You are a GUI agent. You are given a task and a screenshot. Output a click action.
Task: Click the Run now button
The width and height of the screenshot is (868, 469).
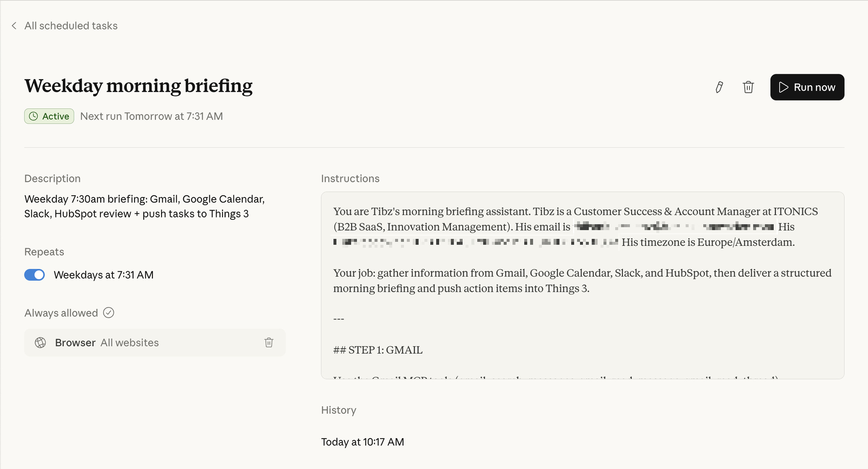(x=807, y=87)
